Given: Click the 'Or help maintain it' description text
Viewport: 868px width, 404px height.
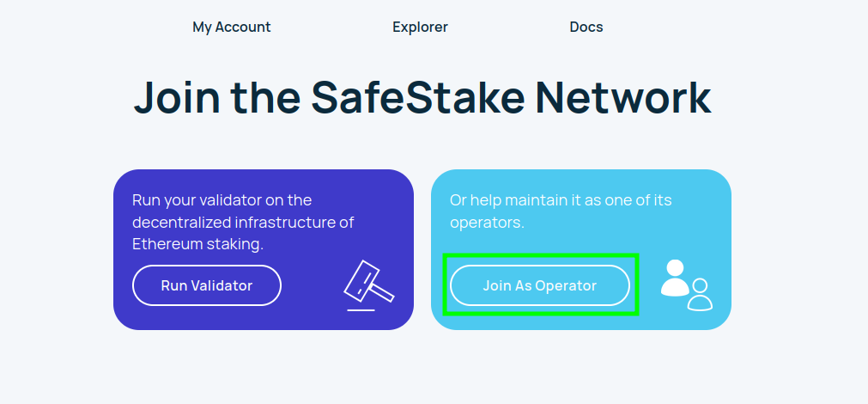Looking at the screenshot, I should pos(561,211).
